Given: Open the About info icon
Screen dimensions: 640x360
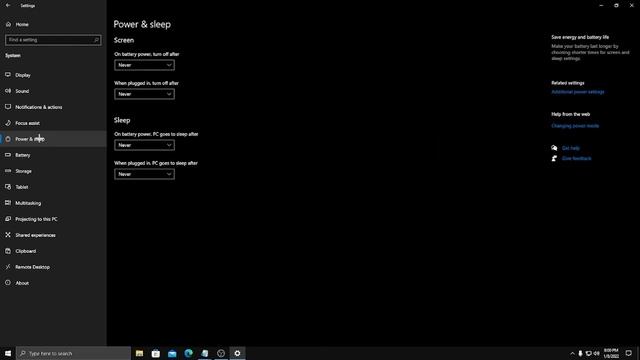Looking at the screenshot, I should coord(8,283).
